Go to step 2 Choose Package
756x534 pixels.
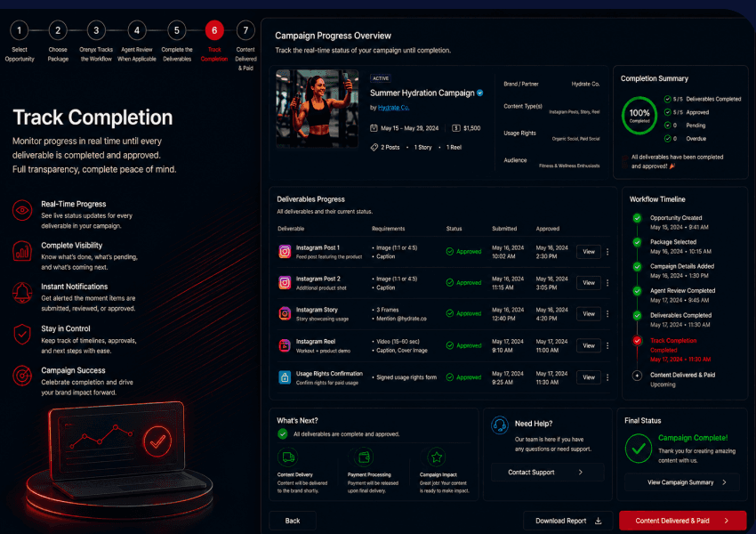tap(58, 31)
